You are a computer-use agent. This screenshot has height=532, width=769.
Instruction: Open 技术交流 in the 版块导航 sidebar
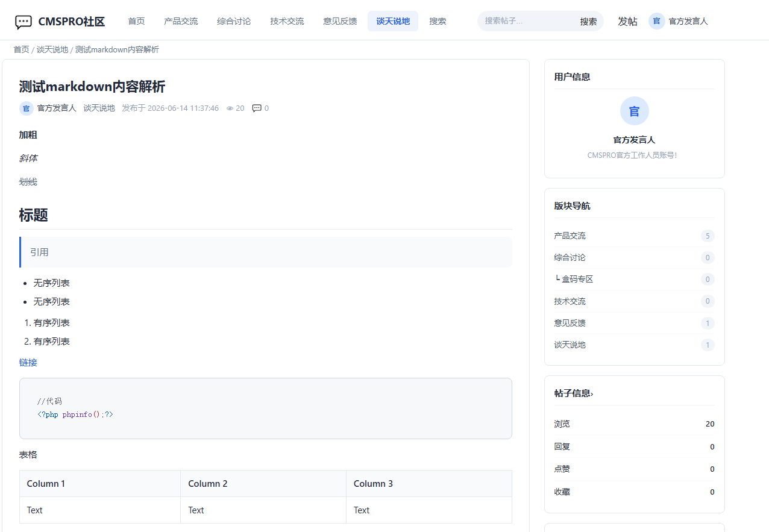pos(570,301)
